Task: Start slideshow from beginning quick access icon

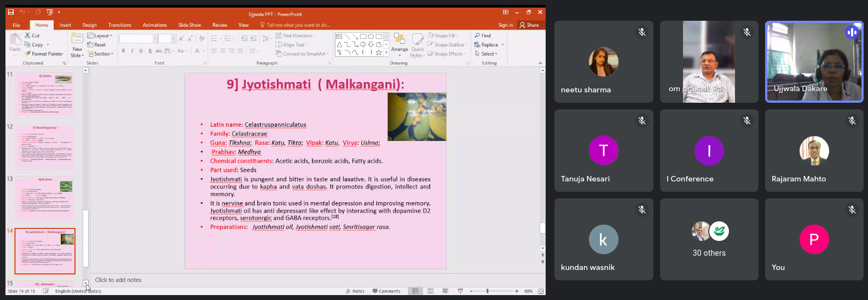Action: point(50,12)
